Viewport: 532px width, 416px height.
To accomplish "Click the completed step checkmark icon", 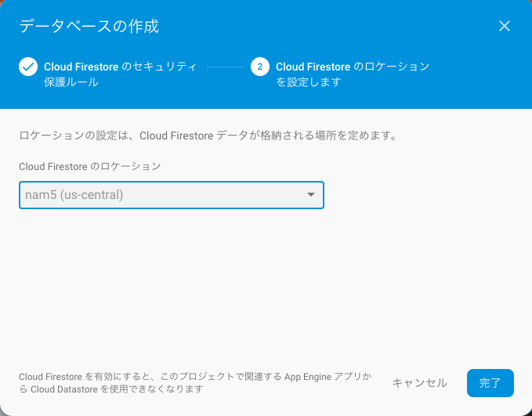I will 28,67.
